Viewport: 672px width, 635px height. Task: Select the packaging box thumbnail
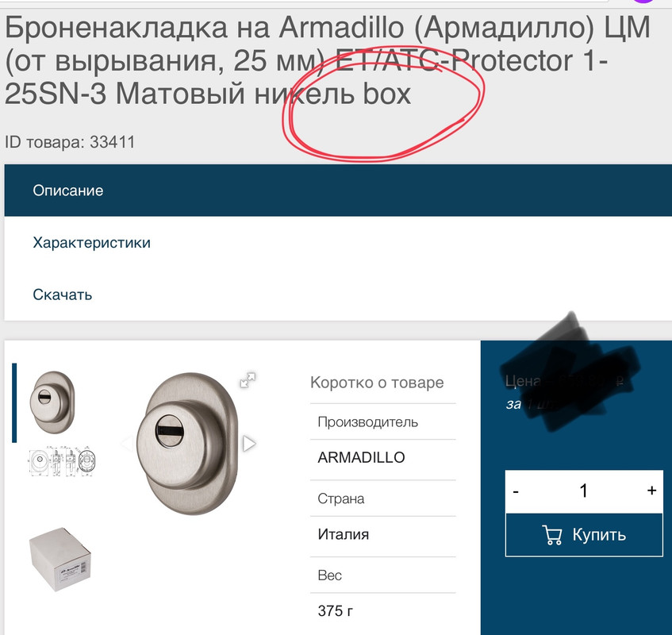point(60,560)
